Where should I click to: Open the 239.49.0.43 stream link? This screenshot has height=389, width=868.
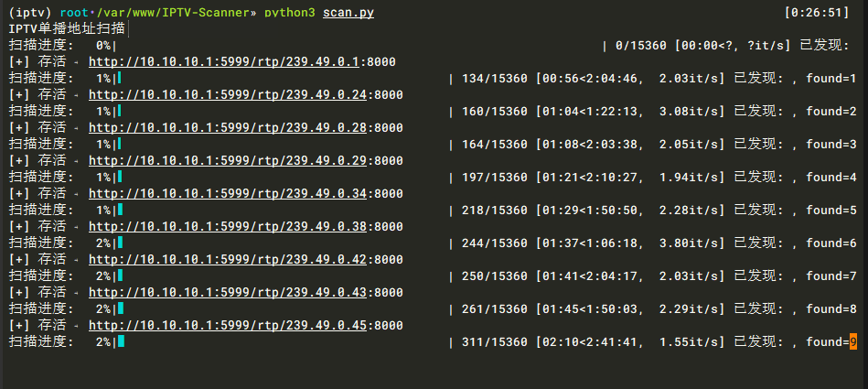231,292
